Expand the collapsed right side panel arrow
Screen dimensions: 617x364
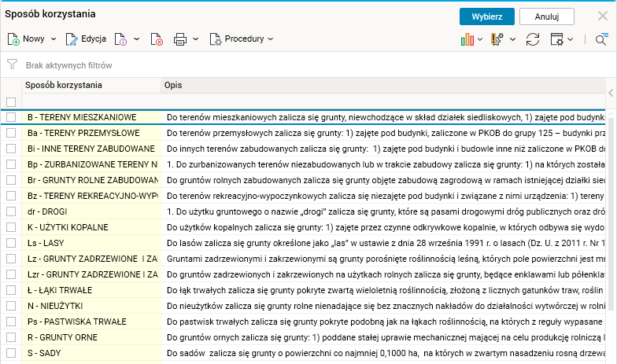pos(611,93)
